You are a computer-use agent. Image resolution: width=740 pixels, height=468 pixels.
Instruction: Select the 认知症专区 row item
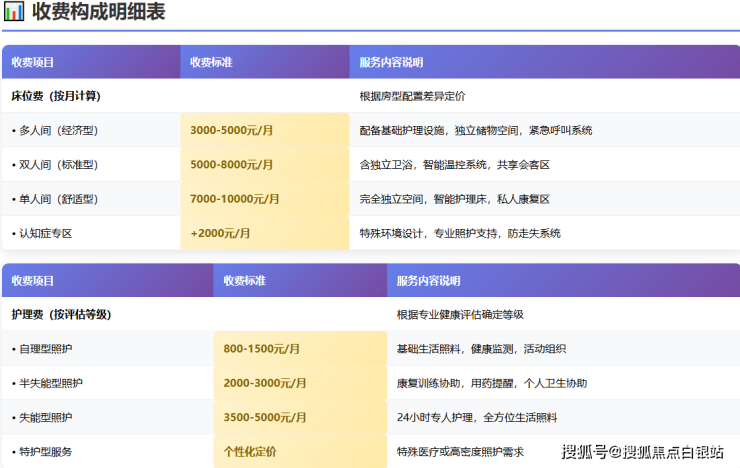43,233
